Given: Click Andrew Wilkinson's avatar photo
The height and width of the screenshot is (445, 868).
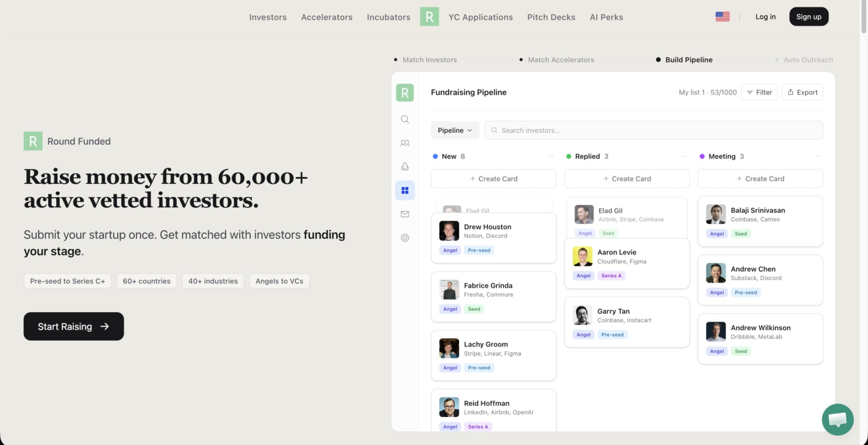Looking at the screenshot, I should click(716, 332).
